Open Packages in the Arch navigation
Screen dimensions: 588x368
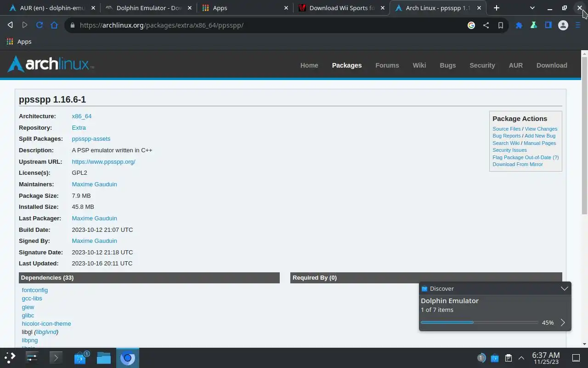tap(347, 65)
